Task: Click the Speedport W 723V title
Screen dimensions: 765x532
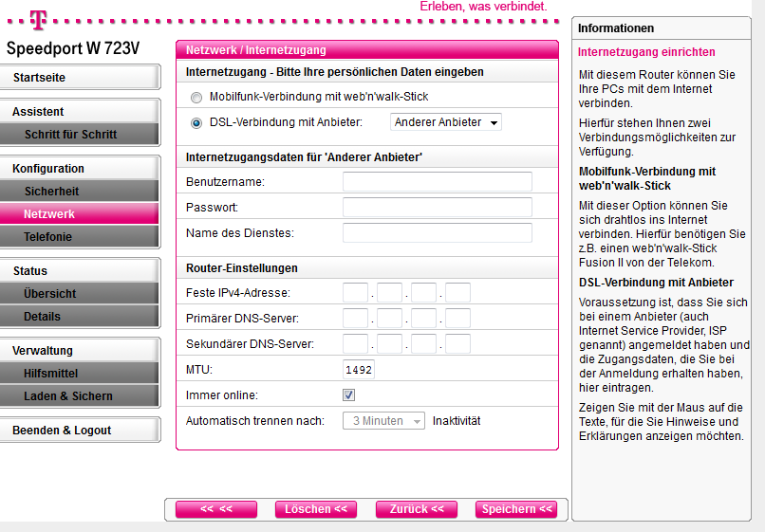Action: 73,48
